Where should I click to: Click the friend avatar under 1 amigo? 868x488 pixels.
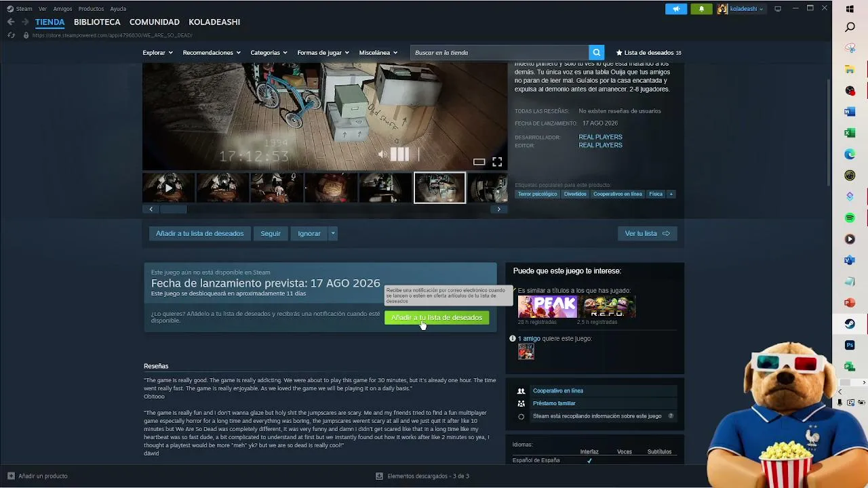[526, 351]
